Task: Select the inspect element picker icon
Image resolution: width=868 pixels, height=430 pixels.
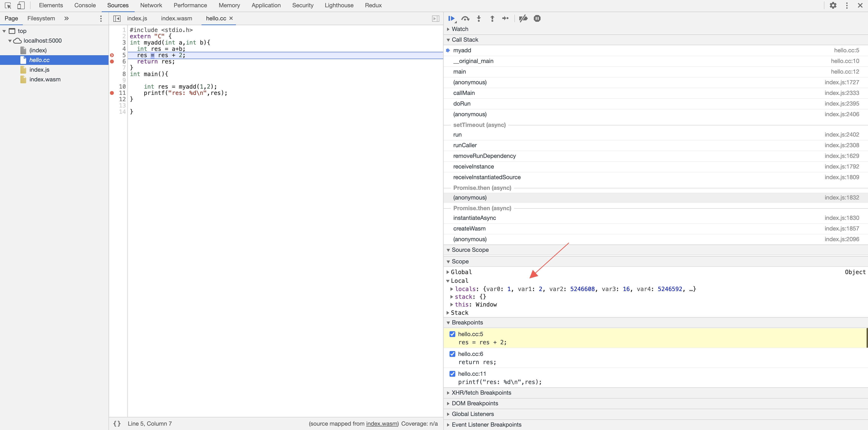Action: click(x=8, y=5)
